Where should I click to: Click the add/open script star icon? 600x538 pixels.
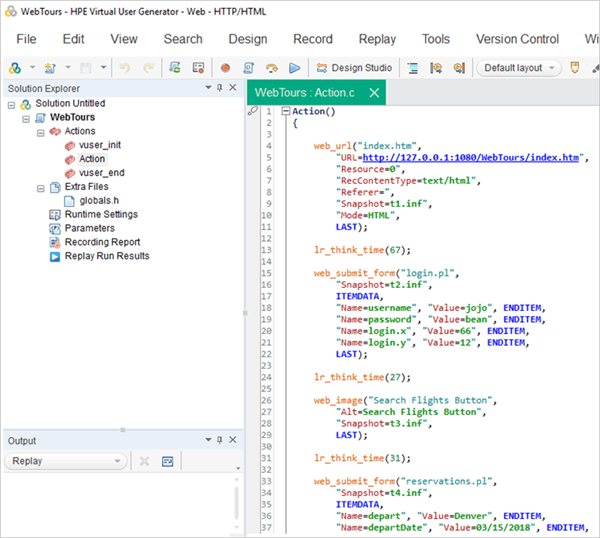(x=50, y=68)
